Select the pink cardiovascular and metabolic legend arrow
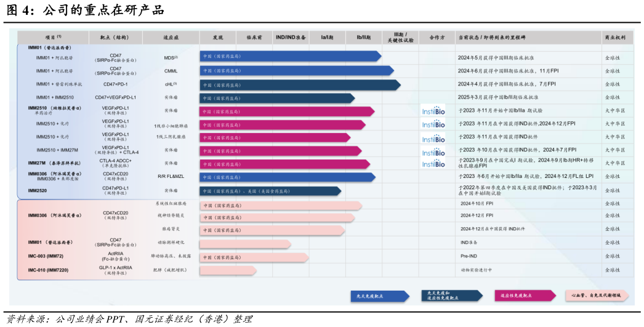This screenshot has width=644, height=327. [596, 296]
